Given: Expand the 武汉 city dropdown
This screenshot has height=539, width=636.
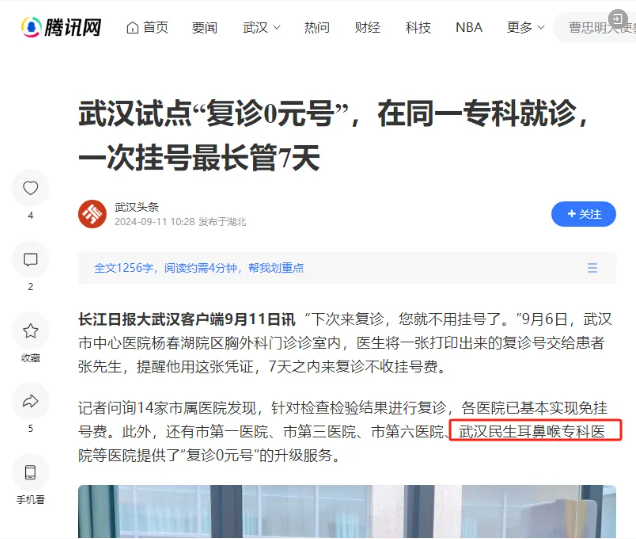Looking at the screenshot, I should click(x=261, y=28).
